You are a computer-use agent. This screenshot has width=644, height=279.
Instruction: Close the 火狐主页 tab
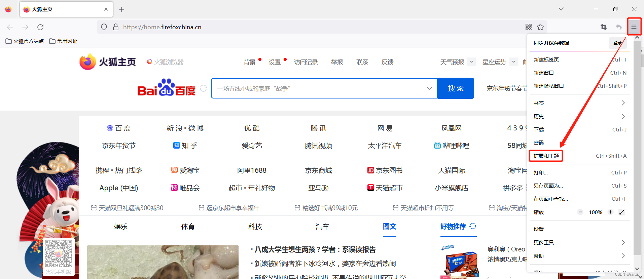pos(106,9)
